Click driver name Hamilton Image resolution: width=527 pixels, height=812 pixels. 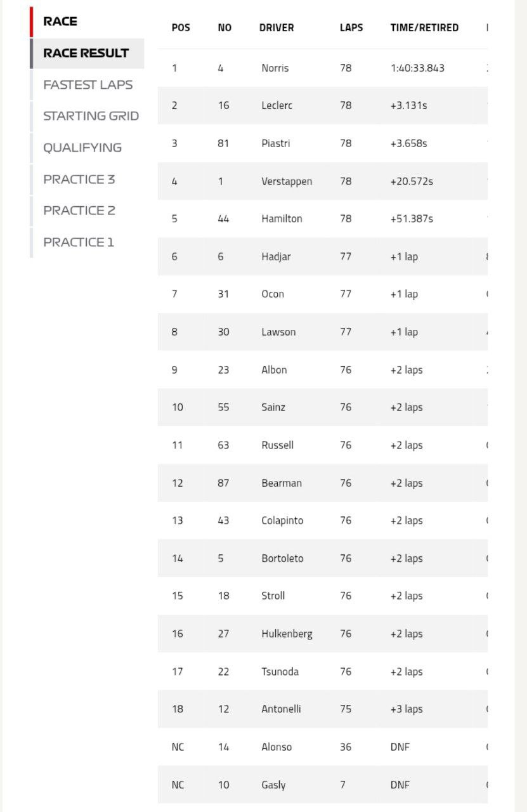pos(282,219)
